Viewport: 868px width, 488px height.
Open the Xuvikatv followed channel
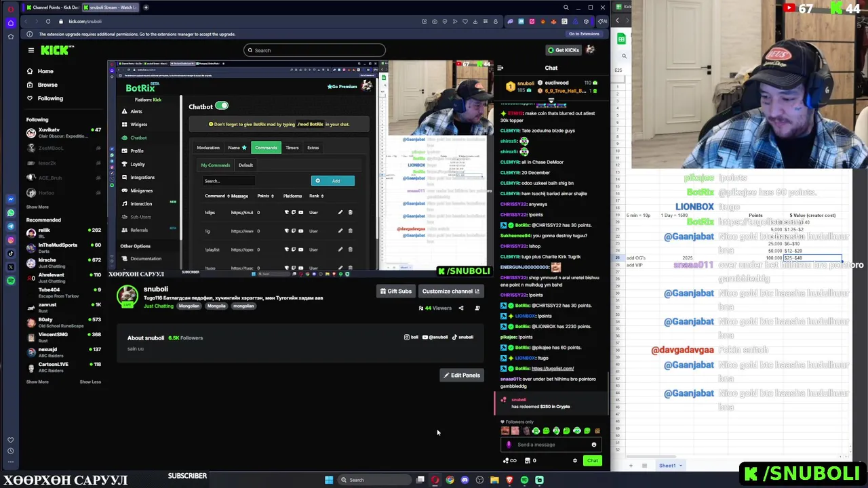tap(64, 132)
